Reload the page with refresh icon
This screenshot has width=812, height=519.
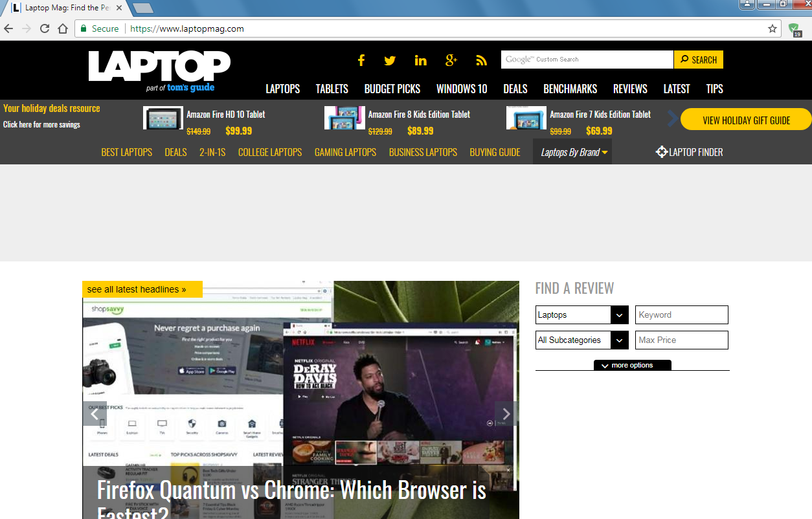(x=45, y=28)
